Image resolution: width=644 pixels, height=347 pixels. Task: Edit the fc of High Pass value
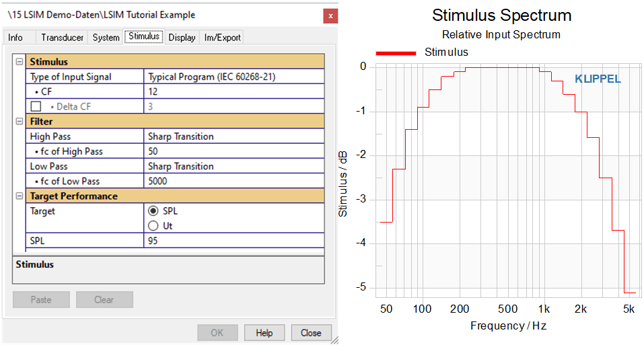point(234,151)
